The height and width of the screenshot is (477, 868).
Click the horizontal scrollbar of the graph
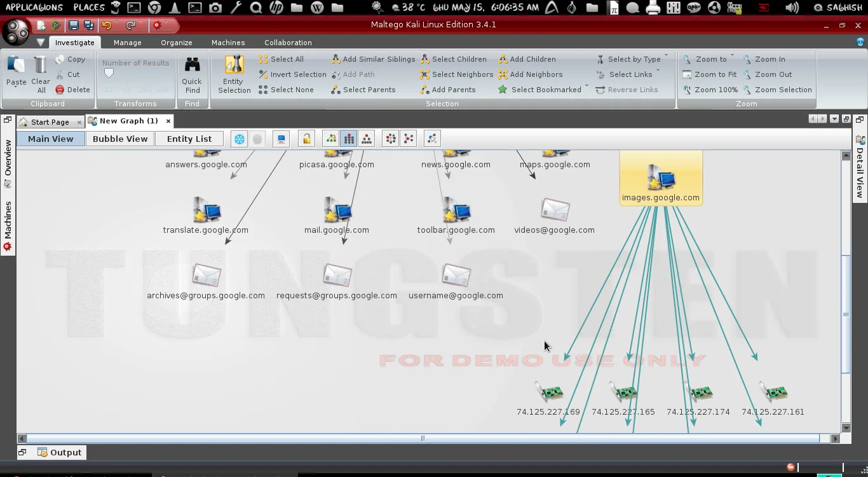(423, 438)
